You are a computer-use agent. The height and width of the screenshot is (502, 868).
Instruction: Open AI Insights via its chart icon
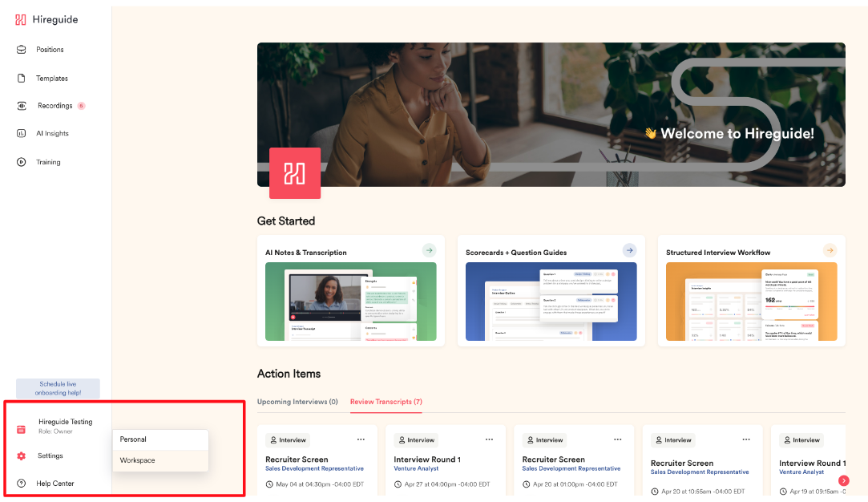[x=21, y=134]
